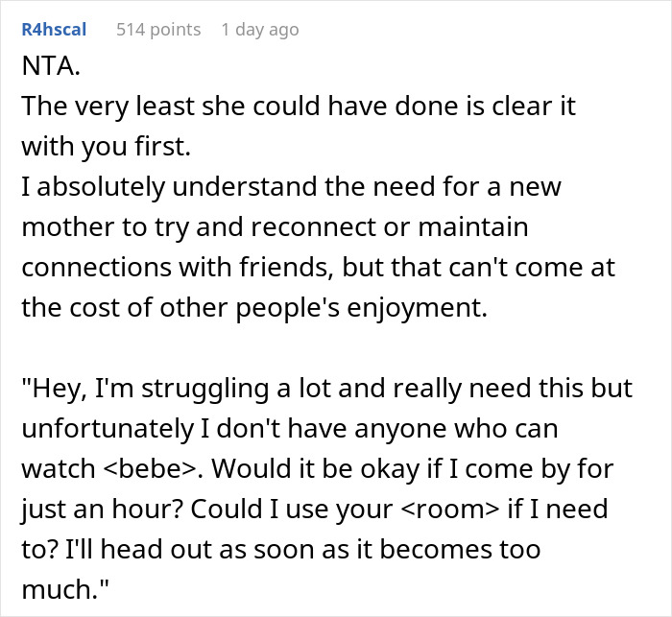Click the NTA. verdict text
The image size is (672, 617).
(48, 70)
